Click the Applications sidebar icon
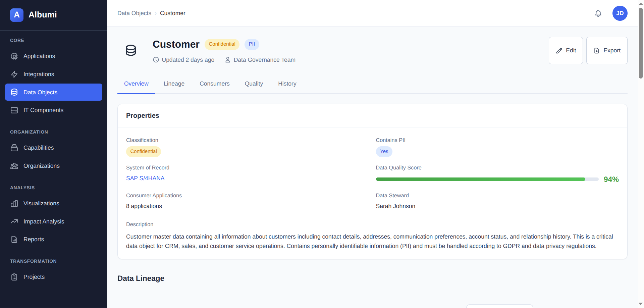644x308 pixels. click(14, 56)
